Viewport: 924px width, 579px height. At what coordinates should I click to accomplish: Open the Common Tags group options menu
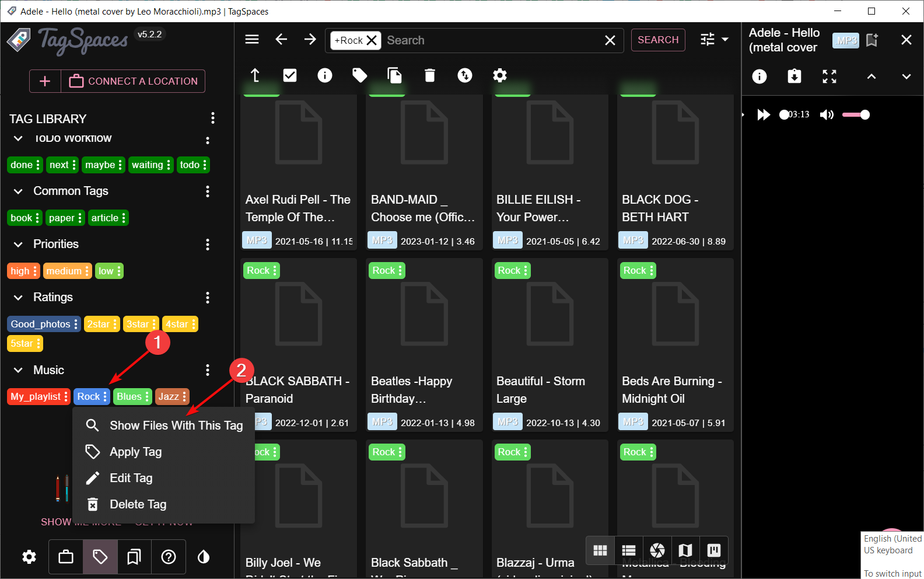click(208, 191)
